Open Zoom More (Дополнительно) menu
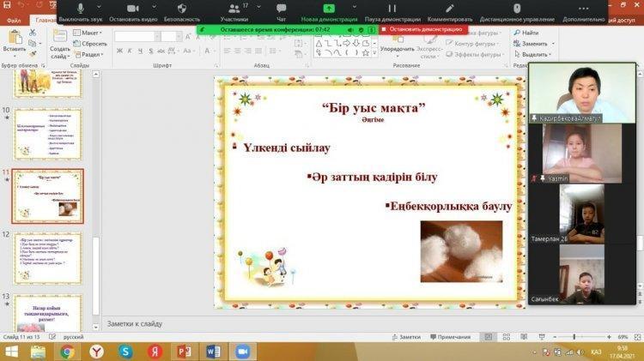Image resolution: width=644 pixels, height=361 pixels. click(x=584, y=12)
